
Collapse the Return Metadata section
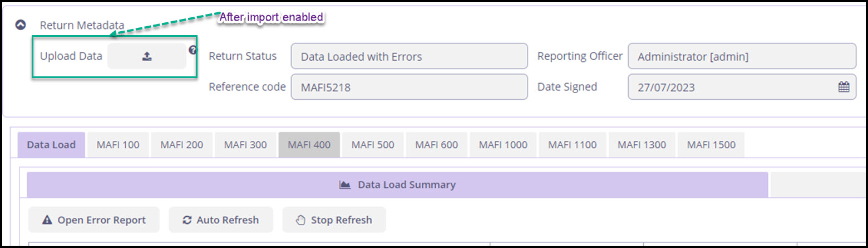(21, 25)
